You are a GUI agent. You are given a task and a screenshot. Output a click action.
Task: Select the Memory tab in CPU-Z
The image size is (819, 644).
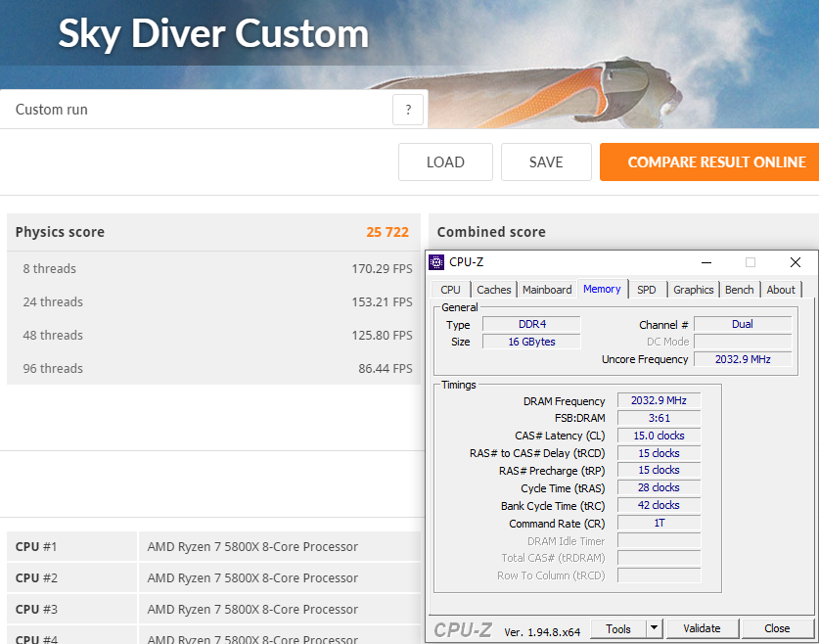click(x=602, y=289)
